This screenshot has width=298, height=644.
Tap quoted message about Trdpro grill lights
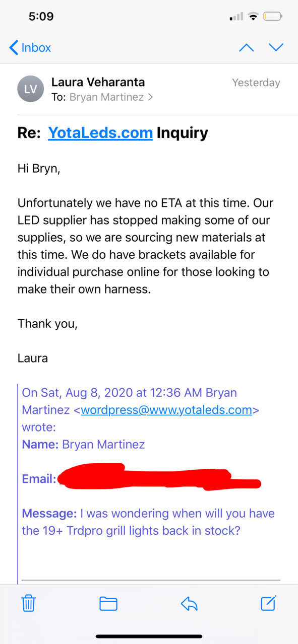pos(148,522)
